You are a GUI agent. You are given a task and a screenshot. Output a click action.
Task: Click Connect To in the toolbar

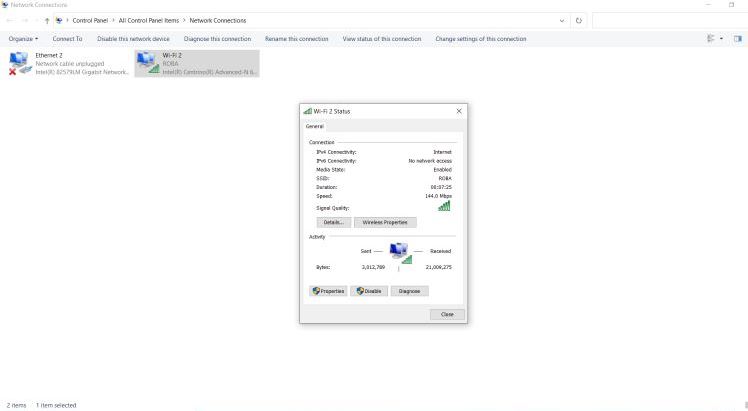pos(67,39)
